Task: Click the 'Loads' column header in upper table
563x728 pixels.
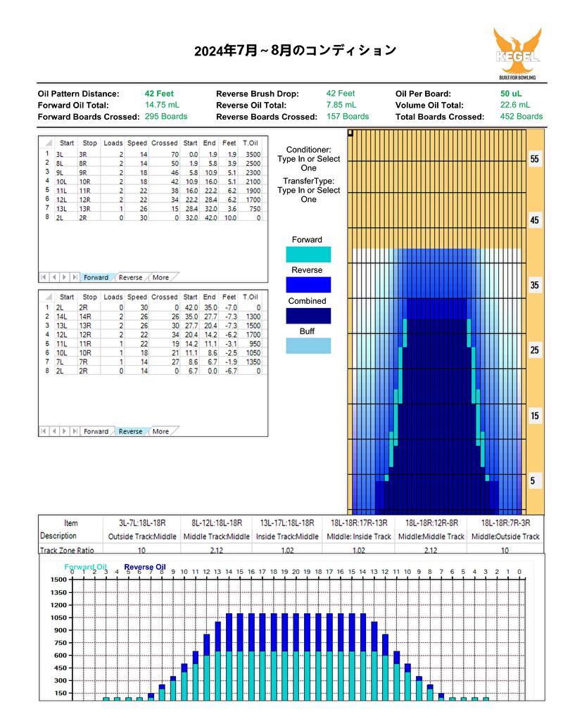Action: coord(113,143)
